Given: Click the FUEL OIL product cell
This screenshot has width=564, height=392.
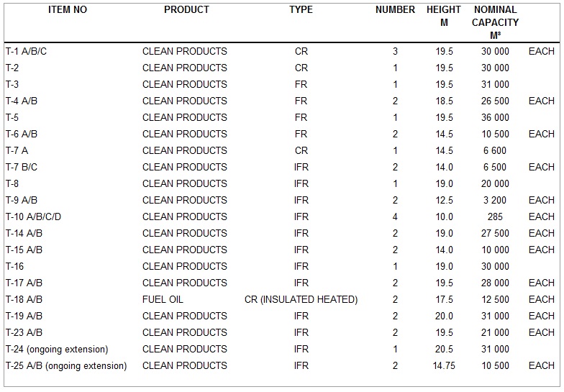Looking at the screenshot, I should [x=163, y=300].
